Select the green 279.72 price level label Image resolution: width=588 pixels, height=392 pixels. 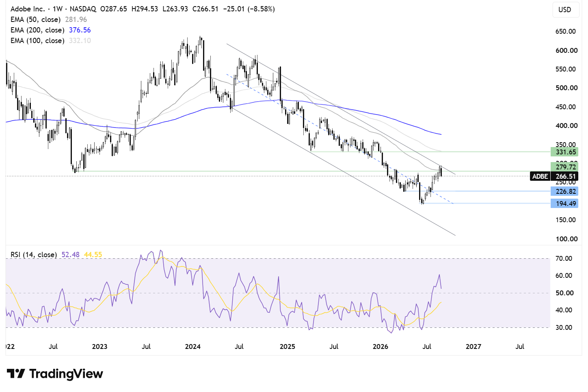click(x=564, y=167)
